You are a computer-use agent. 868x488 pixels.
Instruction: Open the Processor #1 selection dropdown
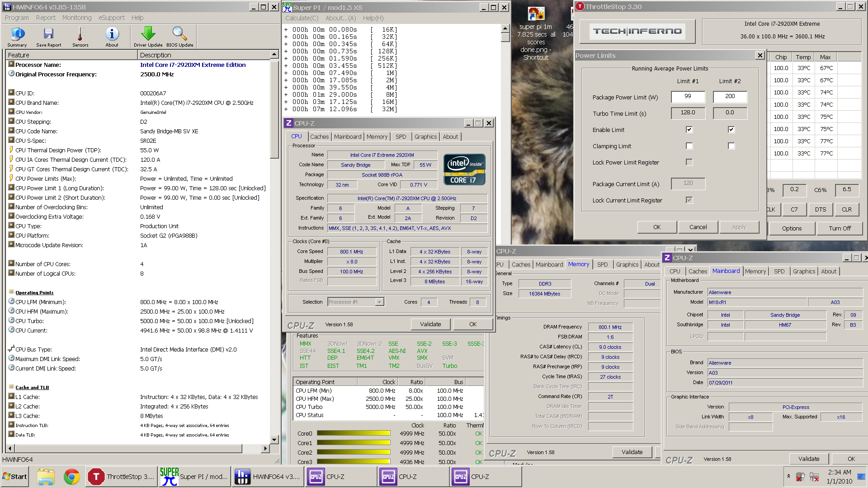379,302
